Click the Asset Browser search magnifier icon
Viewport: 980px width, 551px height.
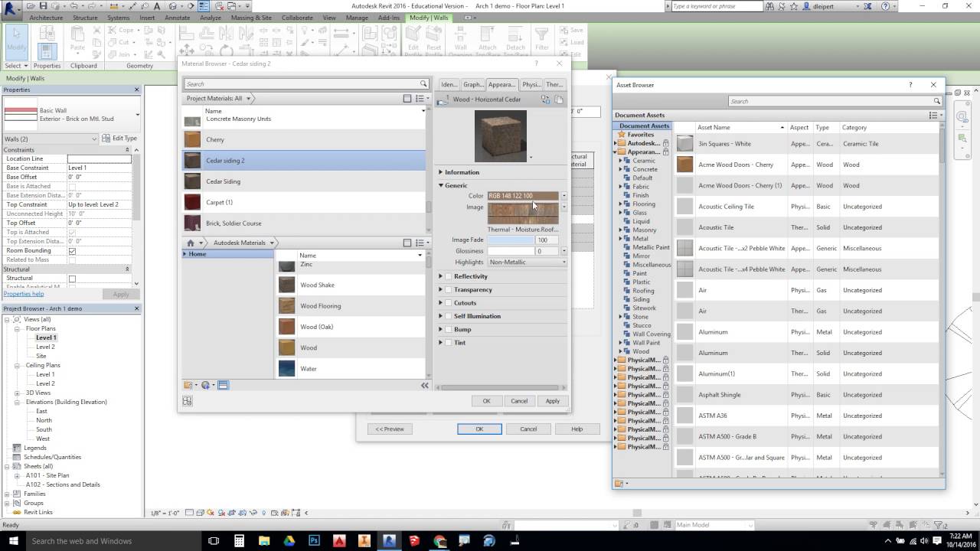tap(936, 101)
